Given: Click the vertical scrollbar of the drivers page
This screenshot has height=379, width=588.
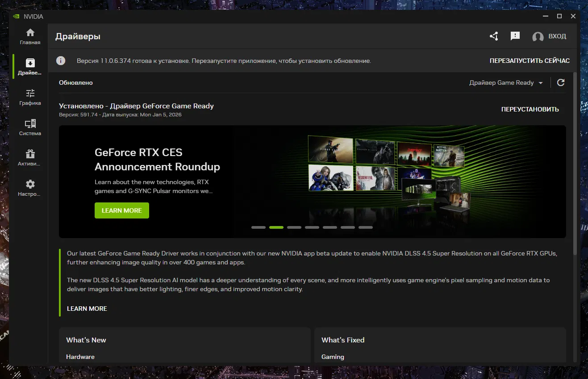Looking at the screenshot, I should (x=575, y=163).
